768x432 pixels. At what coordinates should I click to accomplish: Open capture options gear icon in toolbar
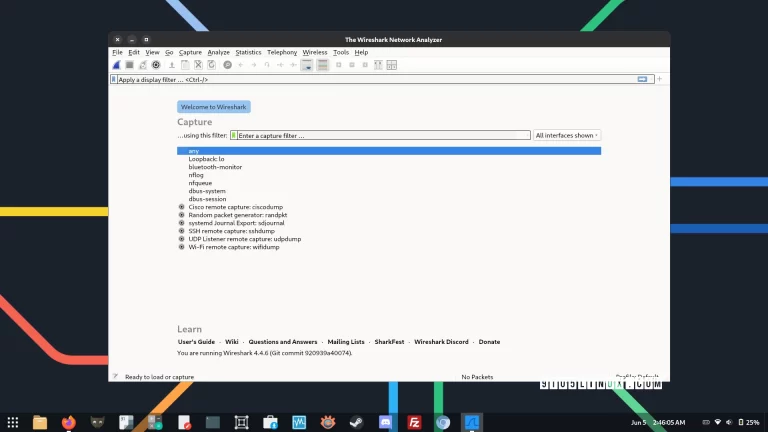156,65
